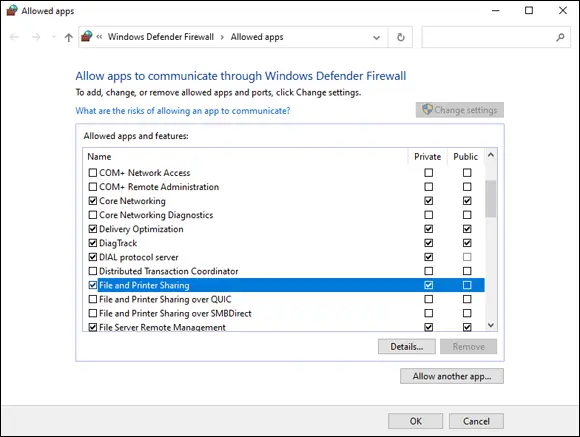The height and width of the screenshot is (437, 580).
Task: Close the Allowed apps window
Action: click(563, 11)
